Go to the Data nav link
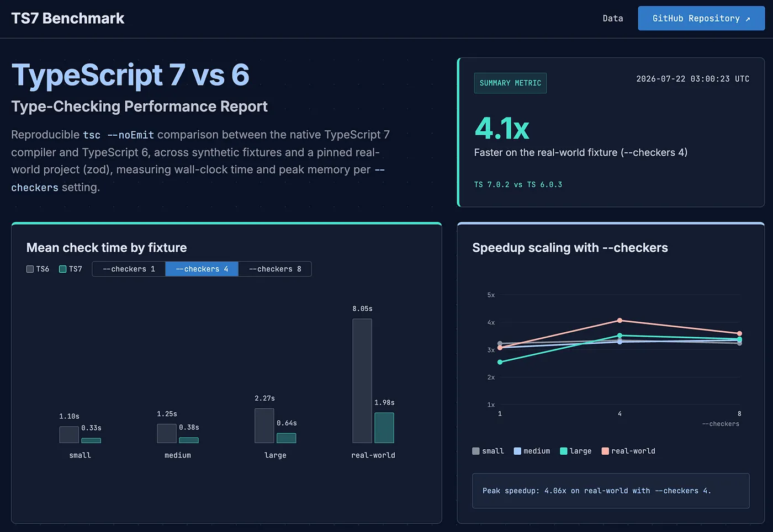This screenshot has width=773, height=532. click(613, 18)
